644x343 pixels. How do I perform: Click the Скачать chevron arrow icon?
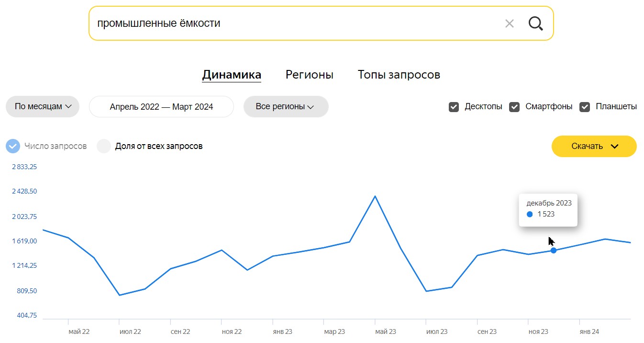point(615,147)
